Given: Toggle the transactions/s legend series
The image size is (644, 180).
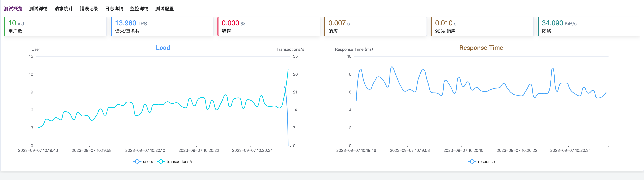Looking at the screenshot, I should point(180,162).
